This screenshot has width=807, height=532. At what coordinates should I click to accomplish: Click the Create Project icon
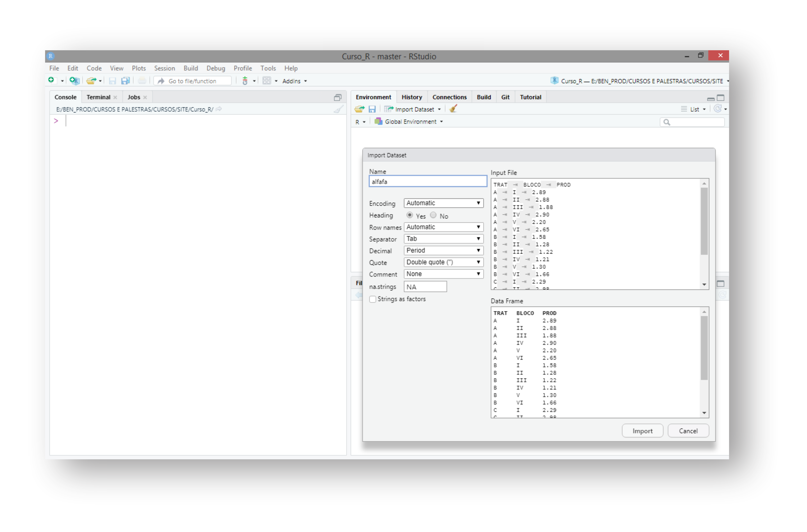pyautogui.click(x=74, y=81)
